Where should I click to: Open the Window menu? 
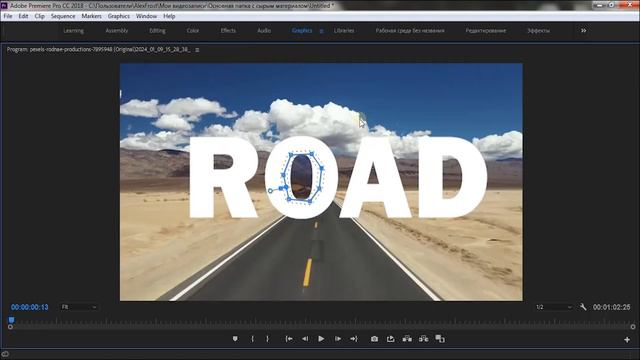[147, 16]
